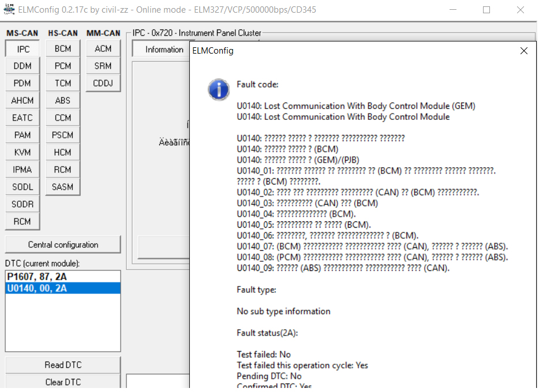Close the ELMConfig fault code dialog
The height and width of the screenshot is (392, 539).
pyautogui.click(x=523, y=51)
